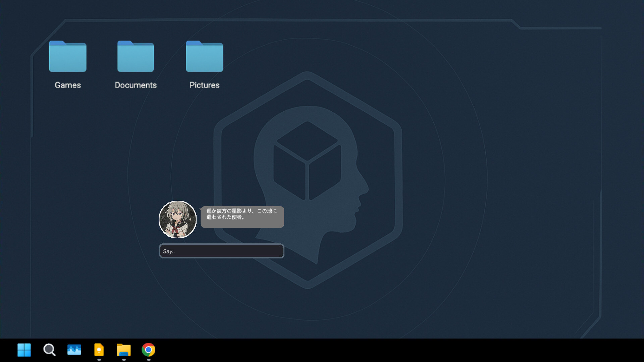Click the Windows Start button

click(x=24, y=350)
